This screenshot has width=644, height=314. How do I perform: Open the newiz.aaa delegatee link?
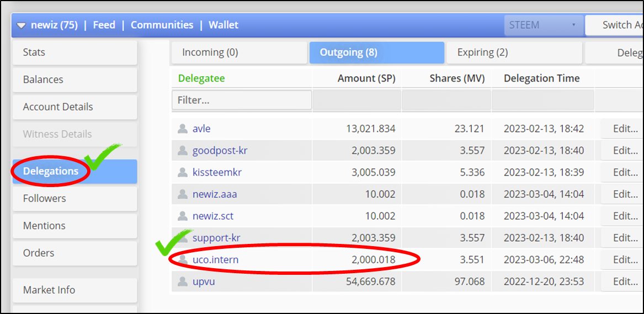(x=215, y=194)
